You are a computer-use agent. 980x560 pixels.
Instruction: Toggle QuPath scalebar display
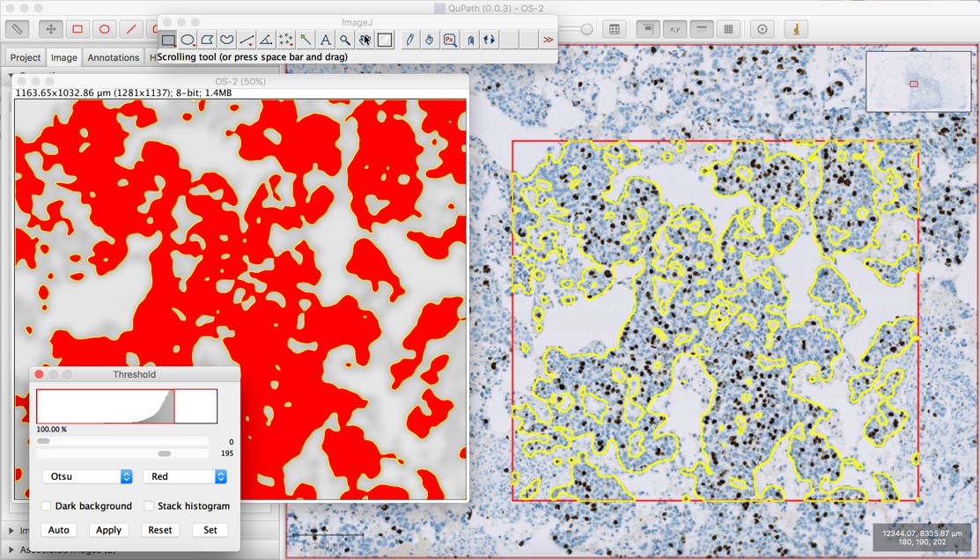(702, 29)
